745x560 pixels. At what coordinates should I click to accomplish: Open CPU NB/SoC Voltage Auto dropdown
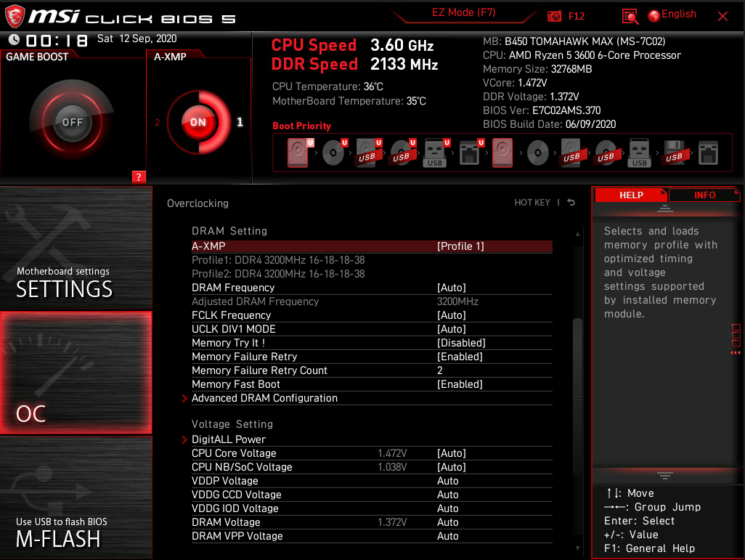(x=452, y=467)
